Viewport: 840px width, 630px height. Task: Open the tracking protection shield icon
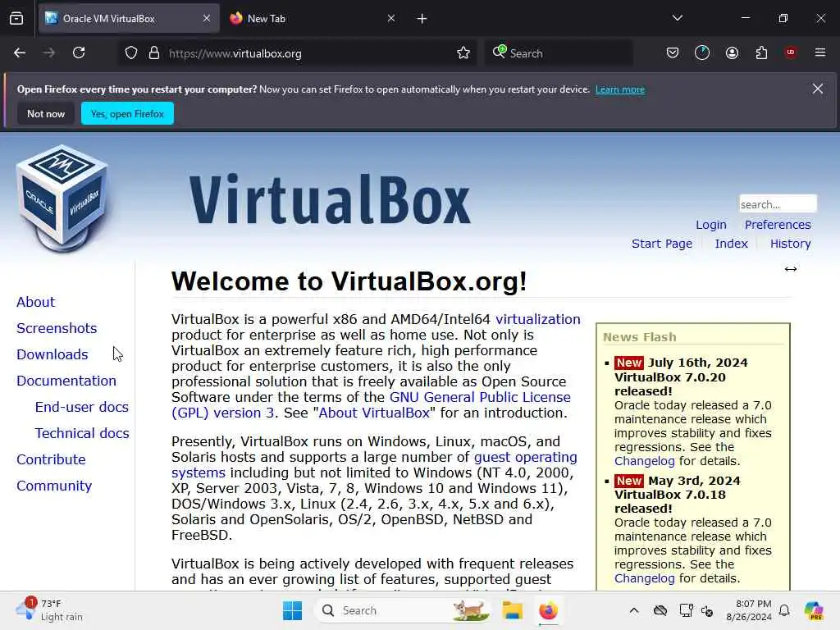[131, 53]
